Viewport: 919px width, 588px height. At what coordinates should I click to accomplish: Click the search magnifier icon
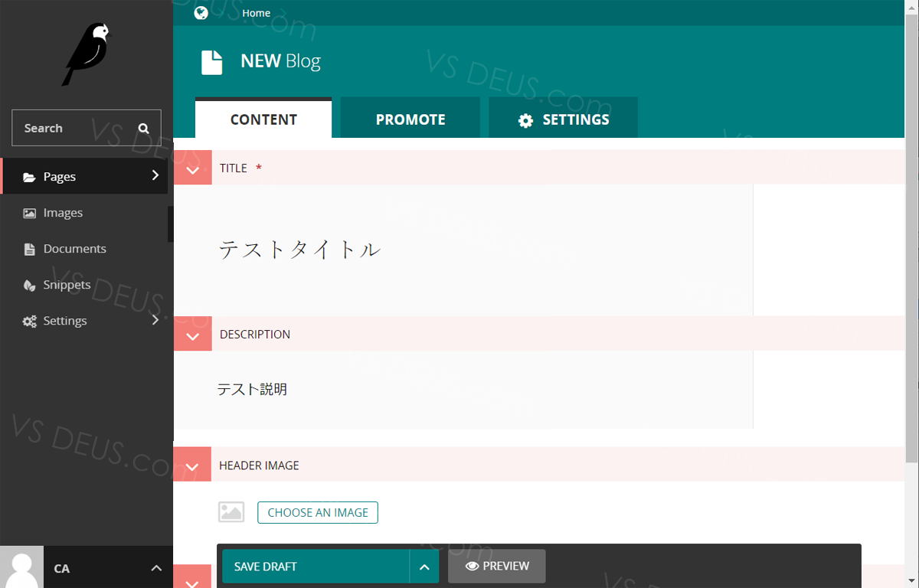pos(143,128)
